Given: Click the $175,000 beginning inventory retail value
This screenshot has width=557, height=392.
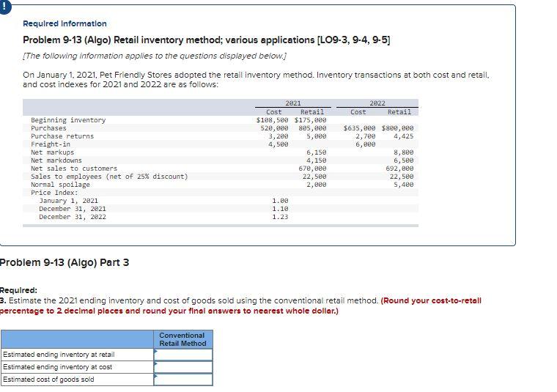Looking at the screenshot, I should (310, 120).
